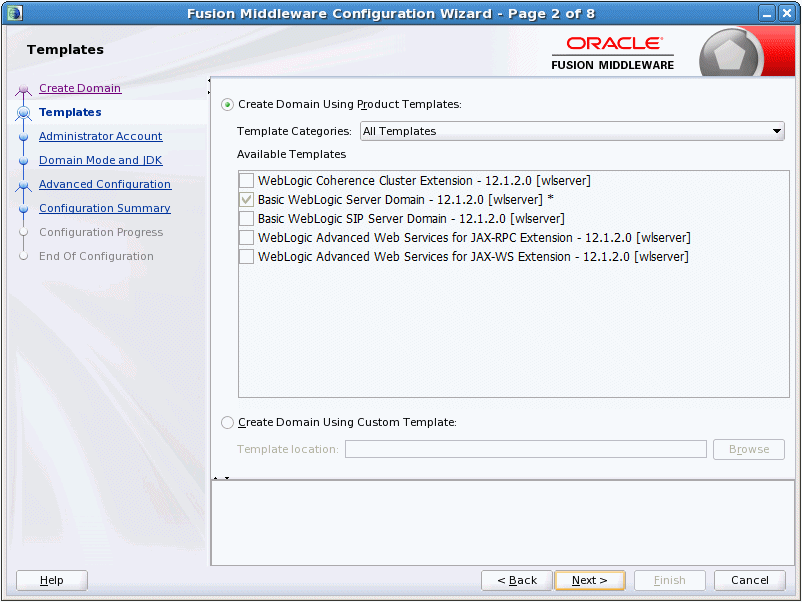
Task: Collapse the left navigation pane via splitter arrows
Action: [209, 86]
